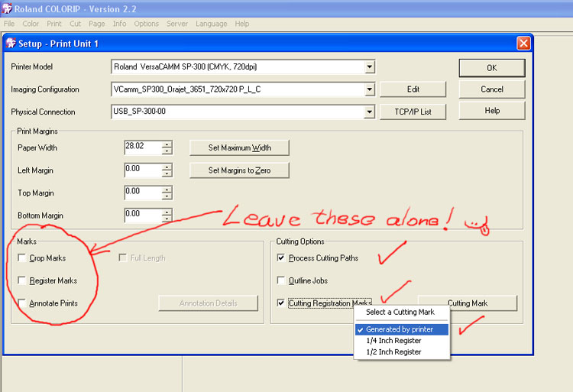This screenshot has height=392, width=573.
Task: Click into the Top Margin field
Action: [143, 193]
